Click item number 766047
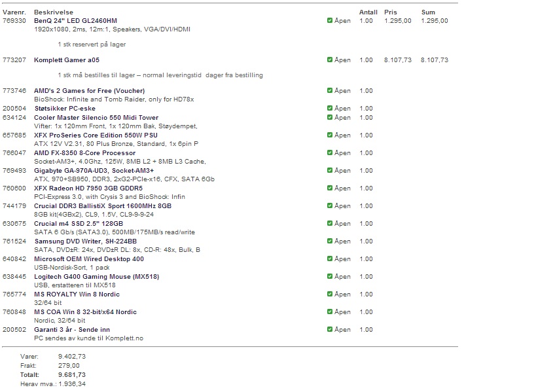The height and width of the screenshot is (392, 536). click(14, 152)
